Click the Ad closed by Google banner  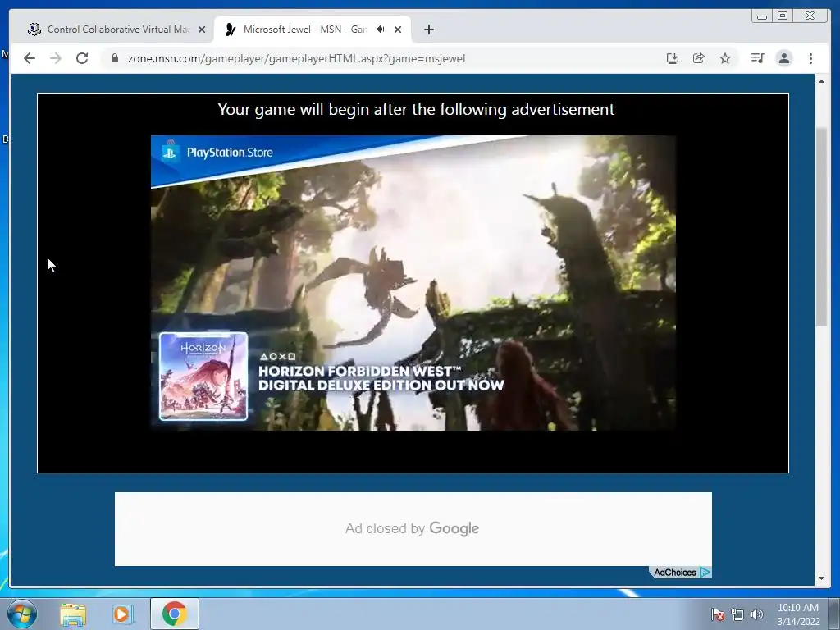pos(413,529)
